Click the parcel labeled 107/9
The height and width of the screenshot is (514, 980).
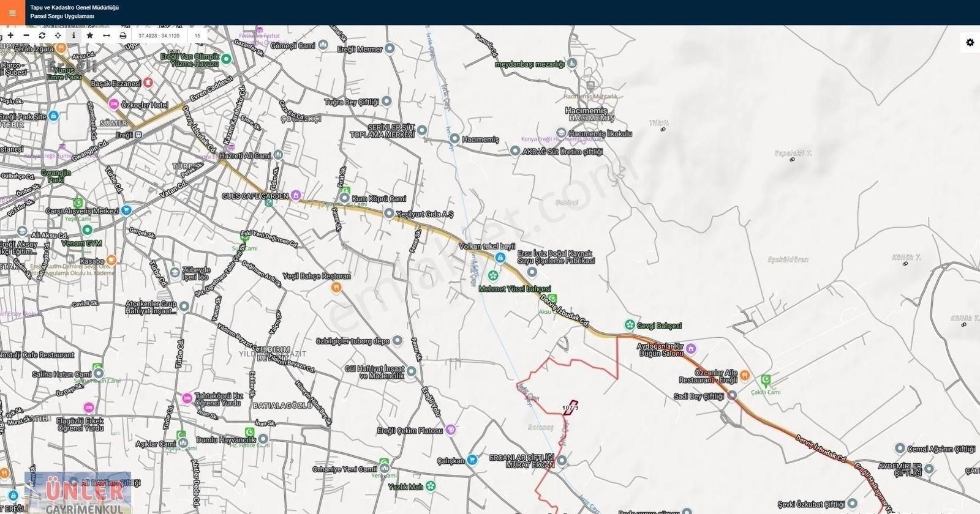coord(570,408)
